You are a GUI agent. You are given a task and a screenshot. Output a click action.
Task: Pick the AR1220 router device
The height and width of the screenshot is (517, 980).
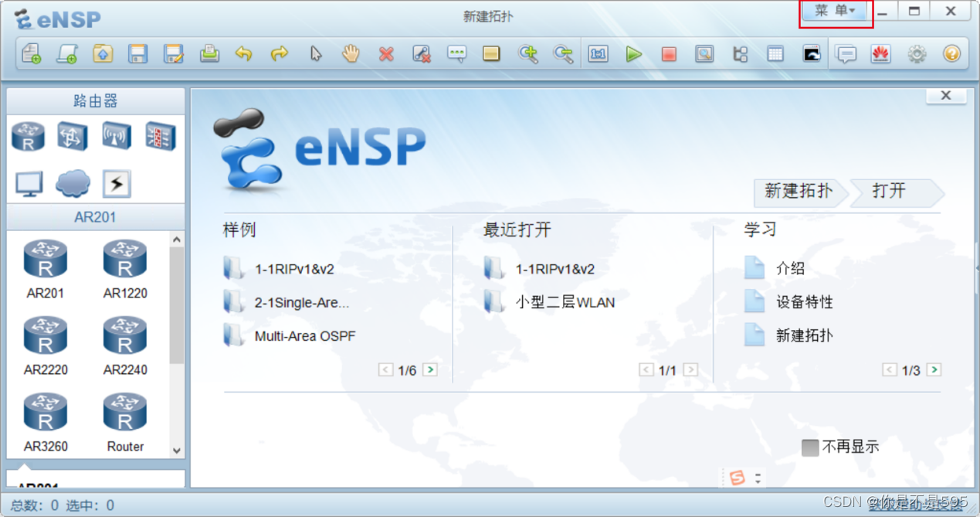(x=125, y=269)
